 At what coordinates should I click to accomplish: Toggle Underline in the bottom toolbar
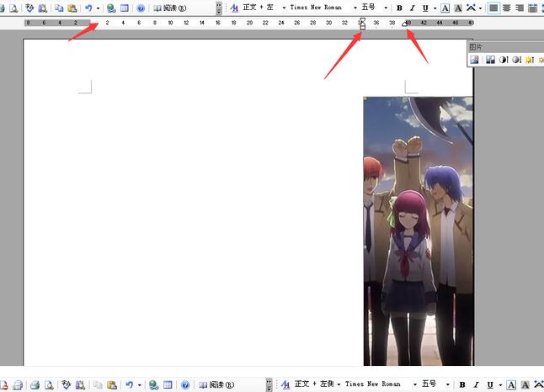click(490, 384)
